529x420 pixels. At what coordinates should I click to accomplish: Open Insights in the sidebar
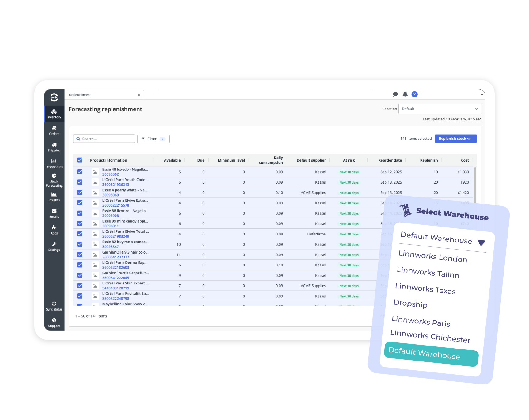click(x=54, y=197)
